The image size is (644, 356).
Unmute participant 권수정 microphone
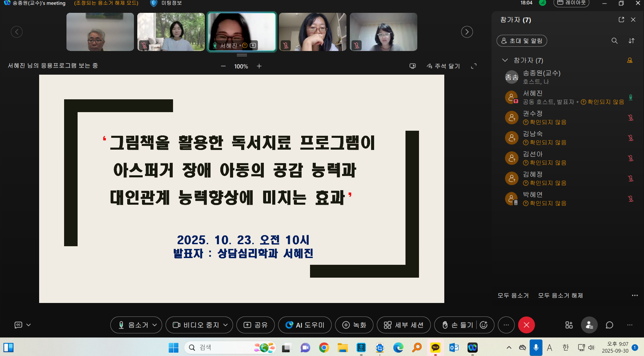click(x=631, y=118)
